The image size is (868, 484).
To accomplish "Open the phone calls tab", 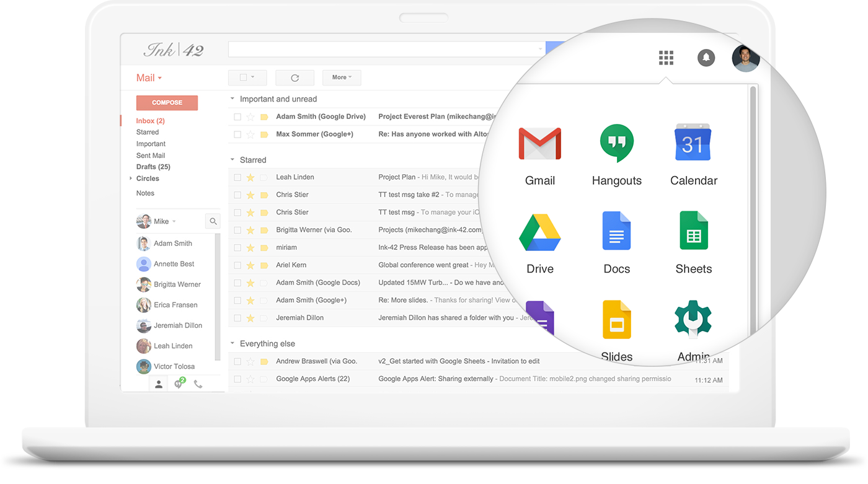I will (198, 384).
